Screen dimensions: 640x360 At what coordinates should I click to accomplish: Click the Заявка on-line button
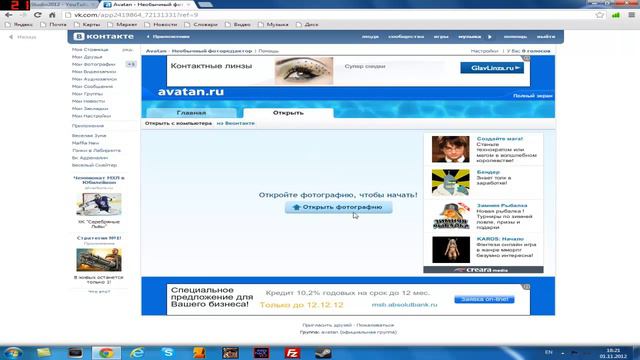484,300
